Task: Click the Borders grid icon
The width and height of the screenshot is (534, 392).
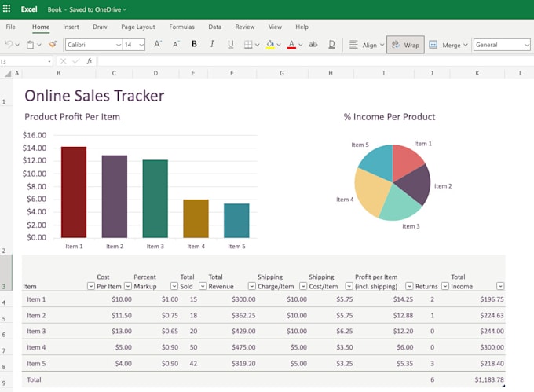Action: pyautogui.click(x=248, y=45)
